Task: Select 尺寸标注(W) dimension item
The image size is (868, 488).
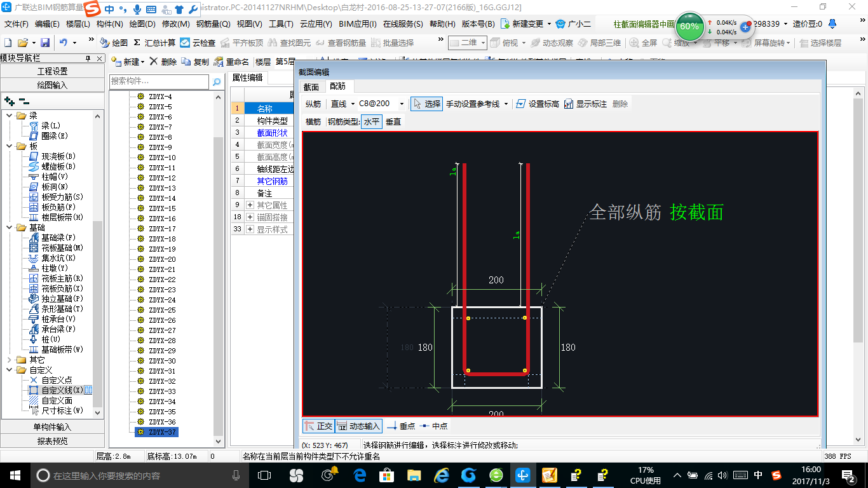Action: [x=56, y=410]
